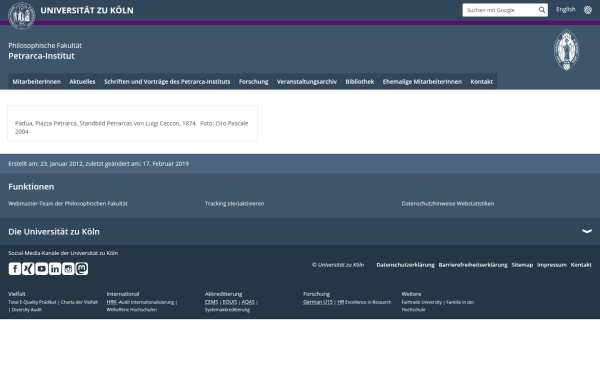
Task: Open the Xing social media icon
Action: point(28,269)
